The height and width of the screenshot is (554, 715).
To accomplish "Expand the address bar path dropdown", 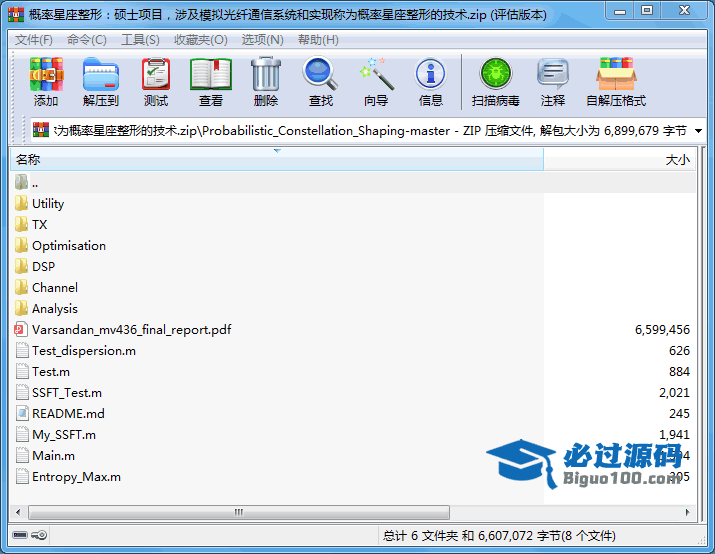I will point(698,131).
